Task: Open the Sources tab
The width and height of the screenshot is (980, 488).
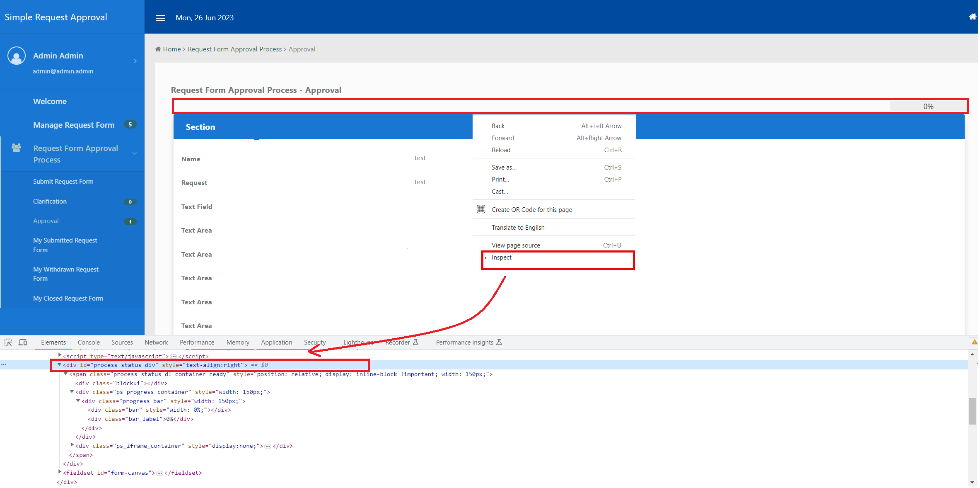Action: pyautogui.click(x=122, y=342)
